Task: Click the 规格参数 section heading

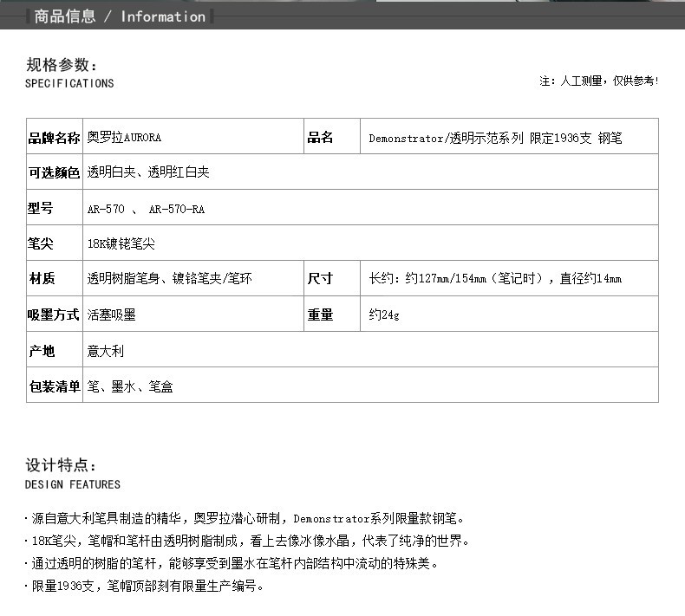Action: point(62,65)
